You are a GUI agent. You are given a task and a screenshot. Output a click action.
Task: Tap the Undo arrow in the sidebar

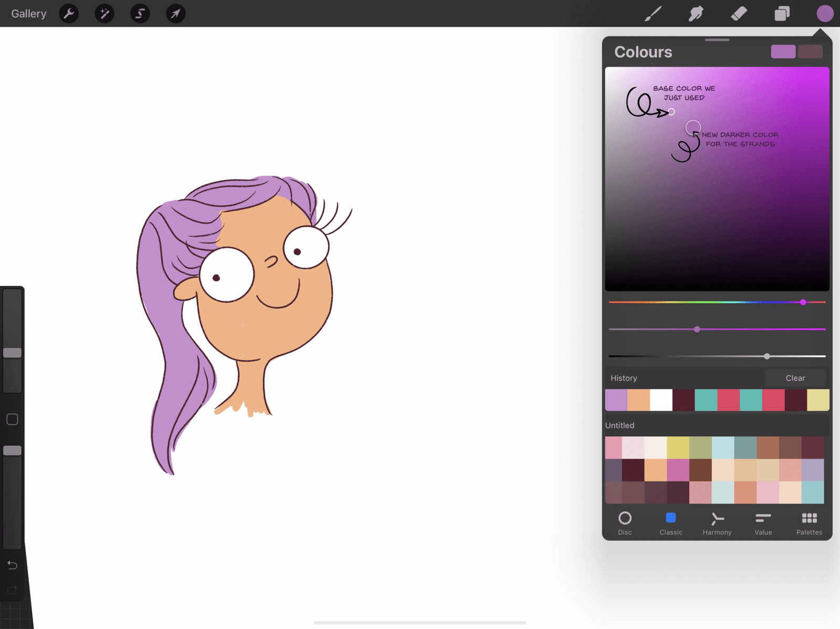pos(12,565)
